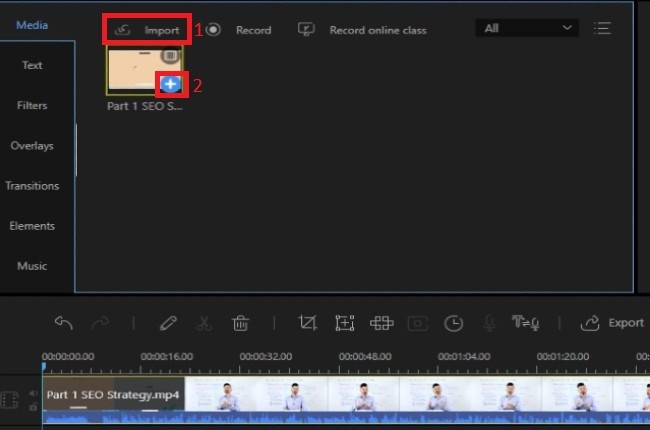Click the voiceover microphone icon
The height and width of the screenshot is (430, 650).
[490, 323]
